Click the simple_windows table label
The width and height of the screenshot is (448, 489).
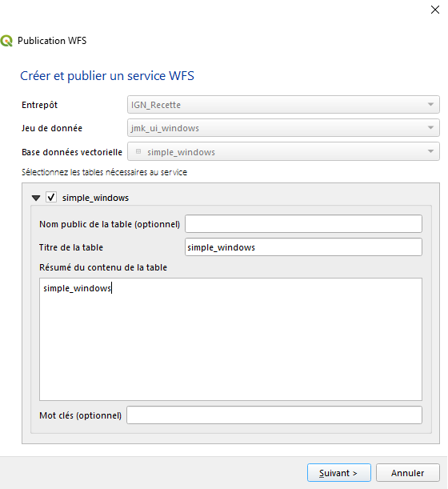pos(95,198)
